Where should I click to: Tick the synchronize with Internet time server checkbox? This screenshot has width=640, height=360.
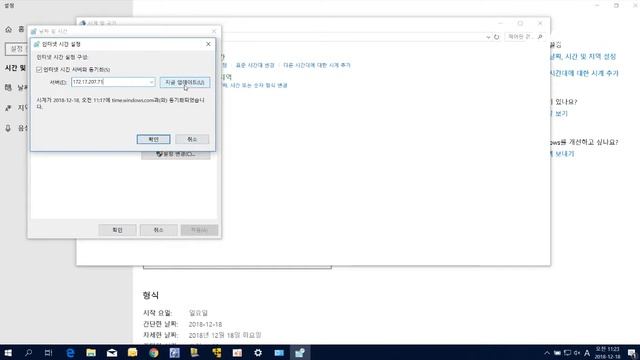click(x=39, y=70)
